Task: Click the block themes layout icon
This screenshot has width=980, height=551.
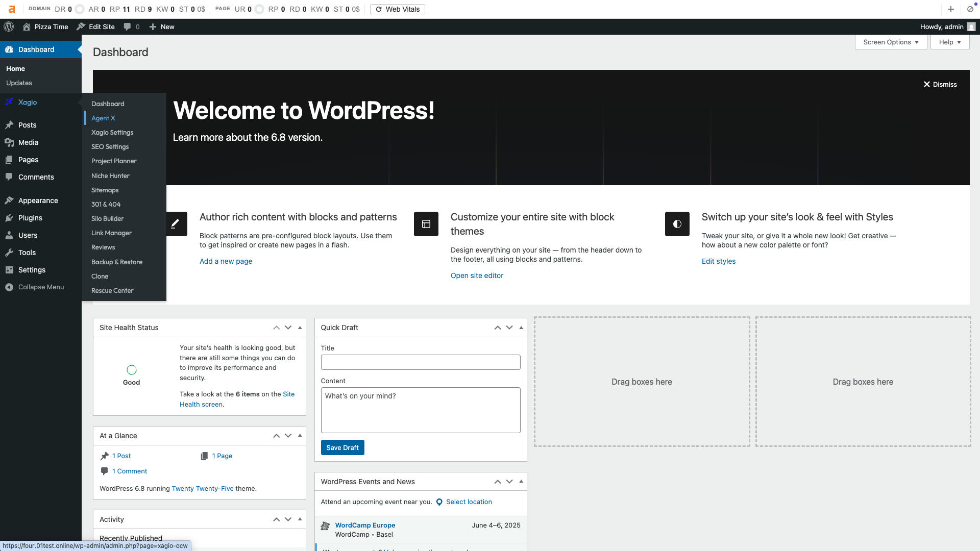Action: [x=426, y=224]
